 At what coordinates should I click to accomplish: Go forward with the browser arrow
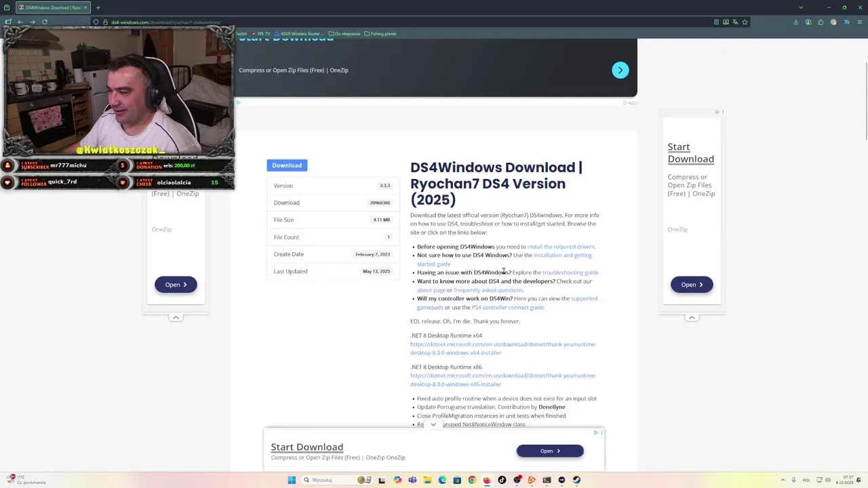(32, 22)
